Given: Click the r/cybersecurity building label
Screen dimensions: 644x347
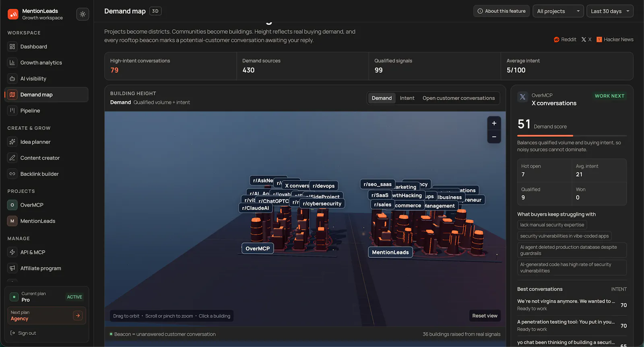Looking at the screenshot, I should (322, 203).
